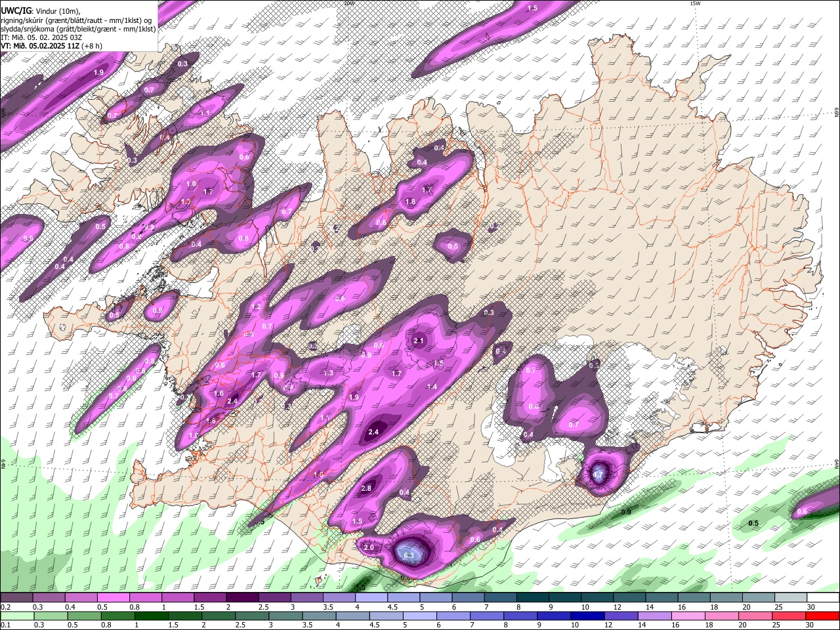
Task: Click the red lower legend swatch after 30
Action: click(x=823, y=616)
